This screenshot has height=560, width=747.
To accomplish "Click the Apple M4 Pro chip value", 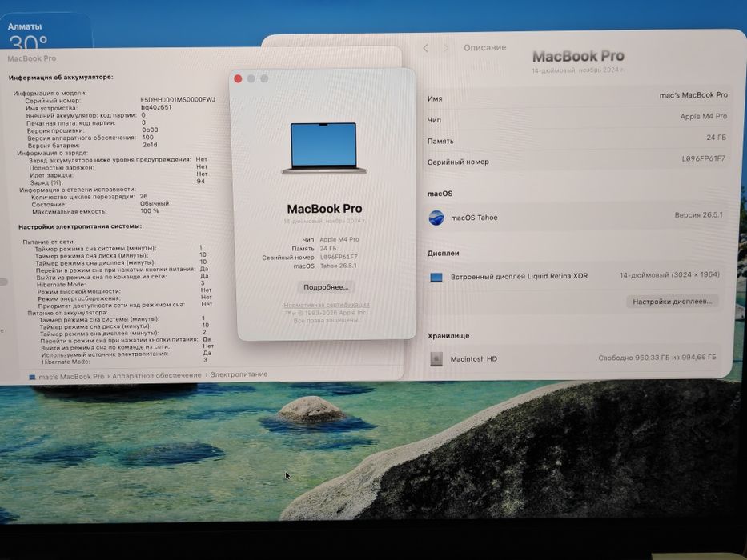I will click(x=703, y=116).
